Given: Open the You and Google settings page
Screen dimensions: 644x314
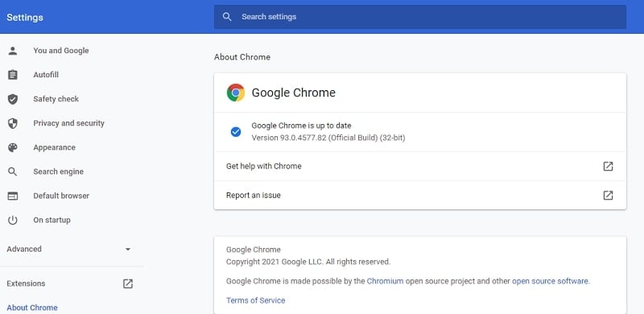Looking at the screenshot, I should click(x=61, y=51).
